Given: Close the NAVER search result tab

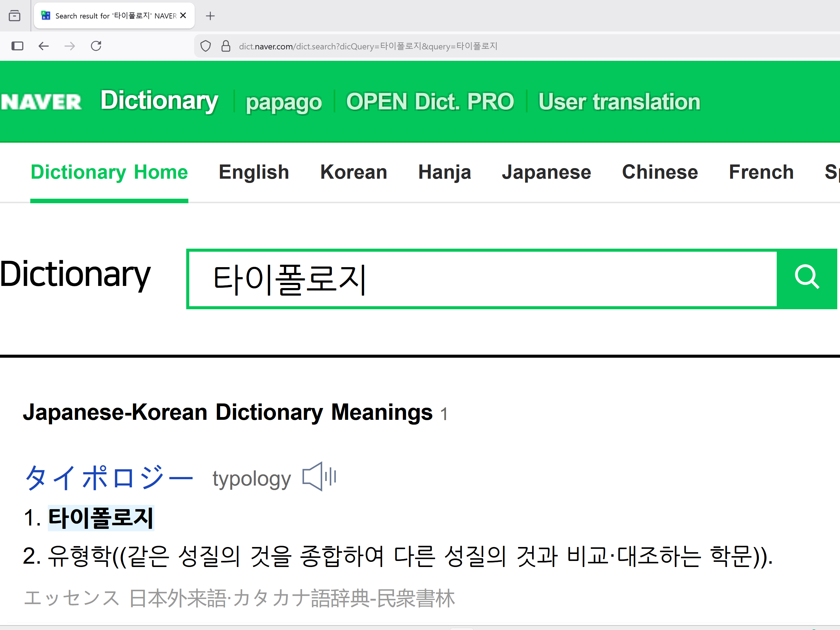Looking at the screenshot, I should (183, 15).
